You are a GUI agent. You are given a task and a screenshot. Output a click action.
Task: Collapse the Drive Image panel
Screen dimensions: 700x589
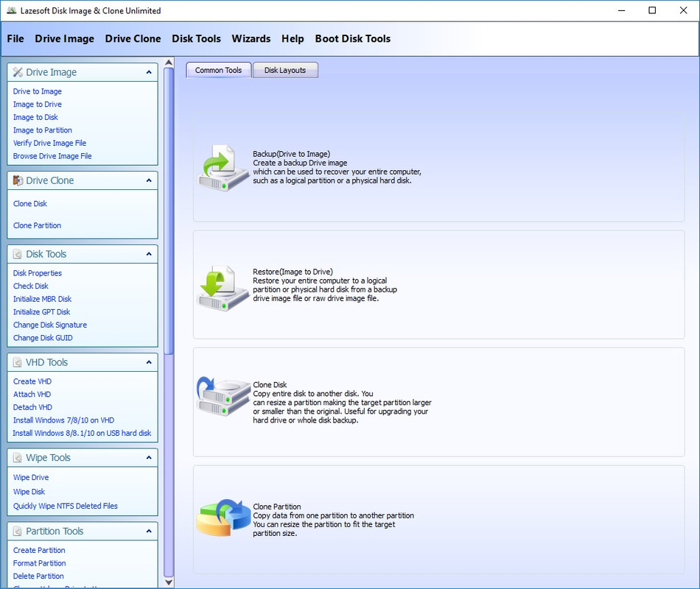149,72
